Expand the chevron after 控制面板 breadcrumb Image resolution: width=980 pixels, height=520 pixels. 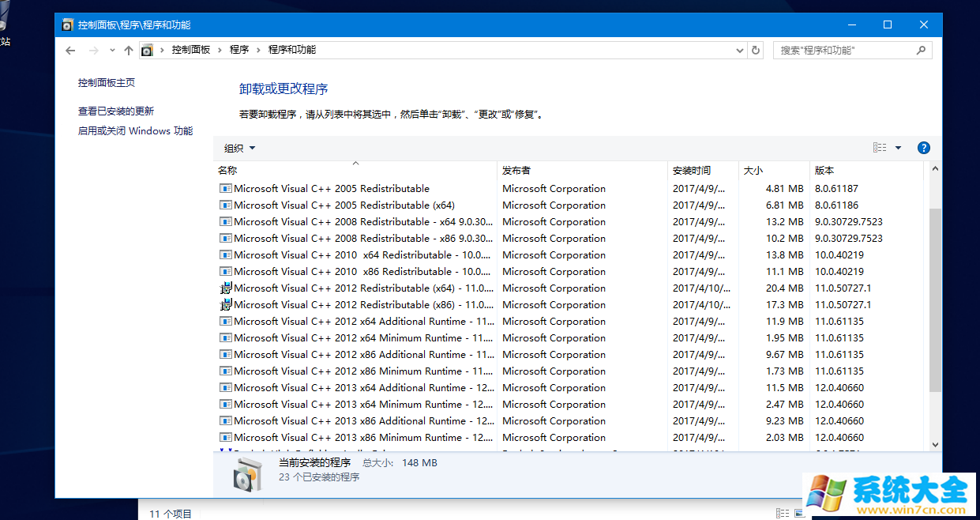coord(220,50)
